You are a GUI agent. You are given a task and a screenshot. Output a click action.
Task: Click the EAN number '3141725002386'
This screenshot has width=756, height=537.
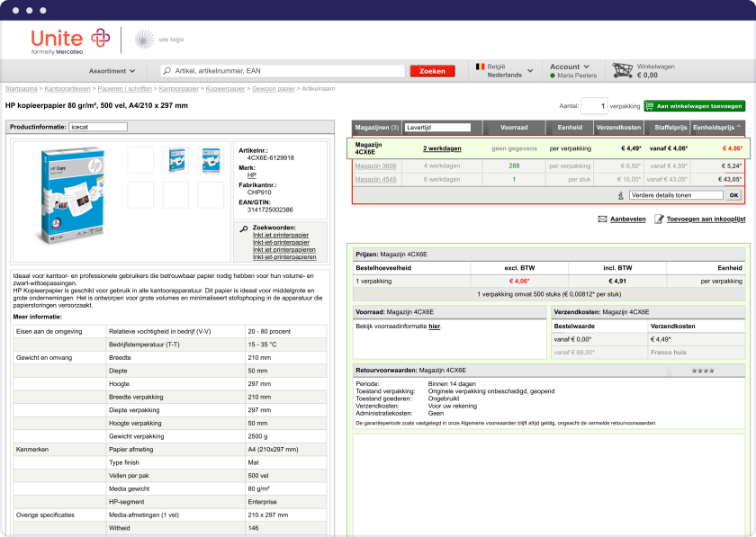[x=270, y=210]
